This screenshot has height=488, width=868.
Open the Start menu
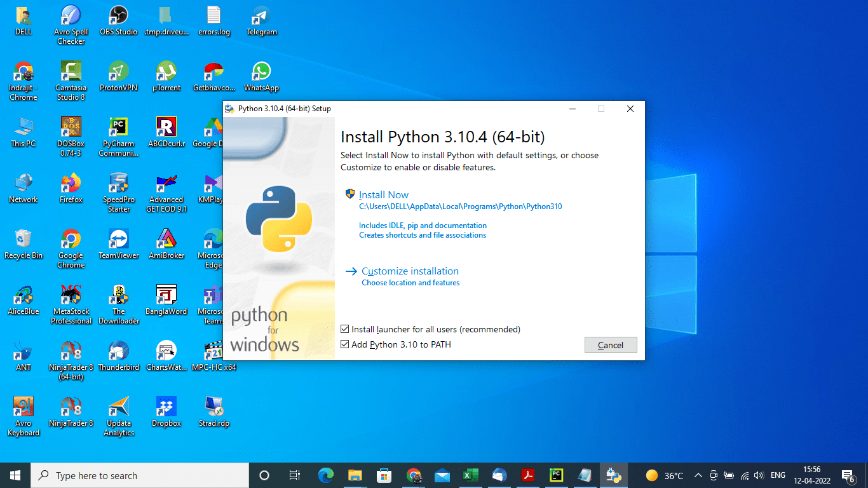pyautogui.click(x=14, y=475)
